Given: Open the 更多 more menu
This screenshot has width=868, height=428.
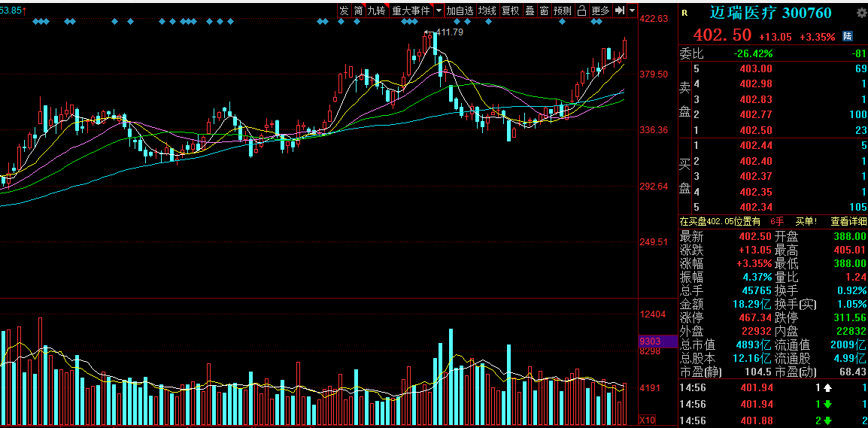Looking at the screenshot, I should [x=601, y=10].
